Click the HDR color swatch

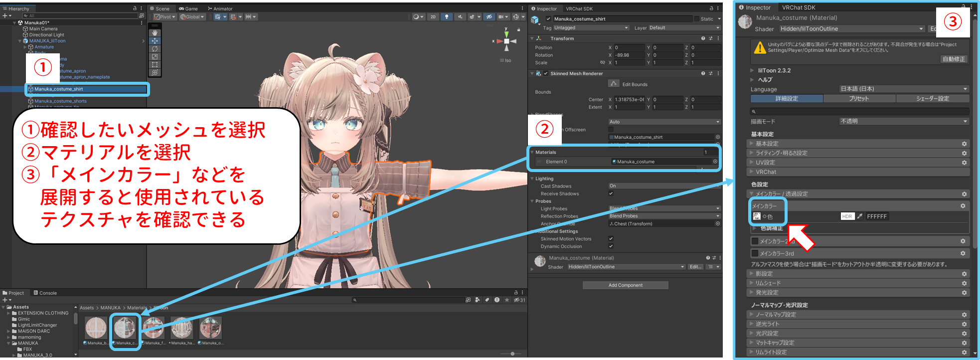tap(847, 216)
